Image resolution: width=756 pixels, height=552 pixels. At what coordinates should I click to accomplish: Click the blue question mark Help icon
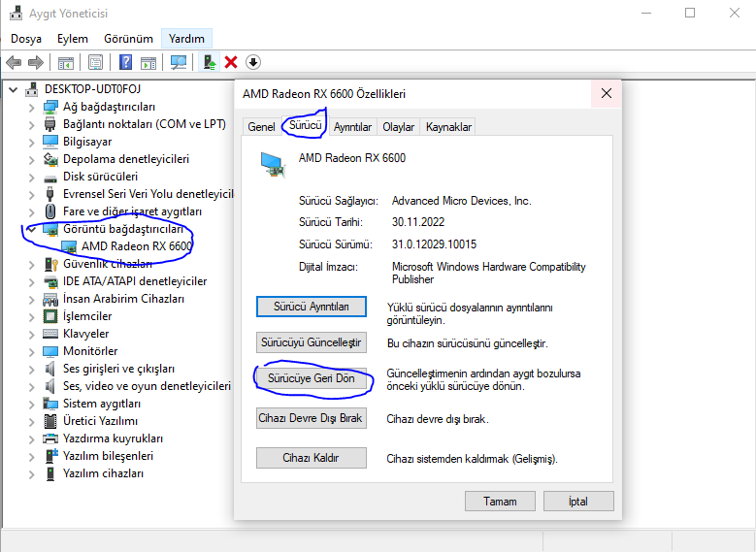[x=125, y=62]
